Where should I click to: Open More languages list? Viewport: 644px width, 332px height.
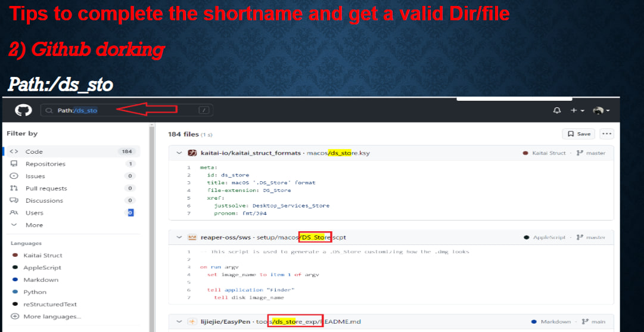tap(52, 317)
